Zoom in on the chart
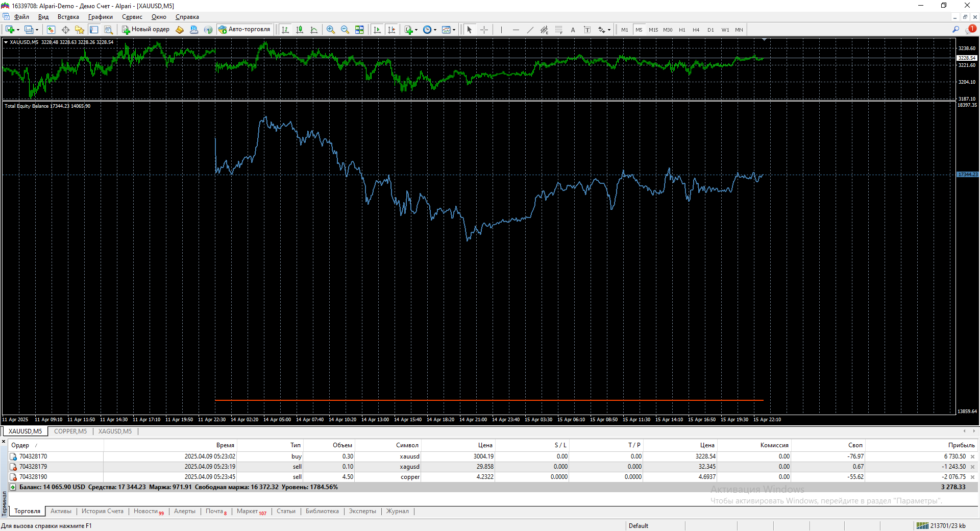Viewport: 980px width, 531px height. tap(331, 30)
